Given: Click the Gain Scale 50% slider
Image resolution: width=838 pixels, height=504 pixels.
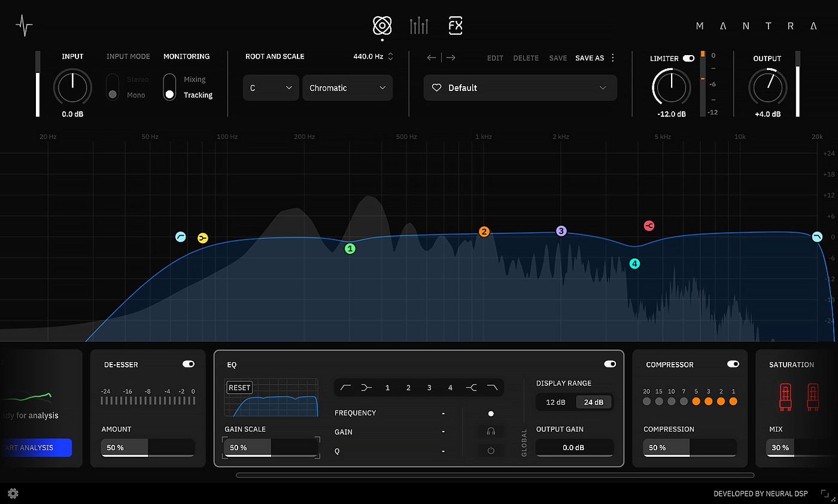Looking at the screenshot, I should 271,448.
